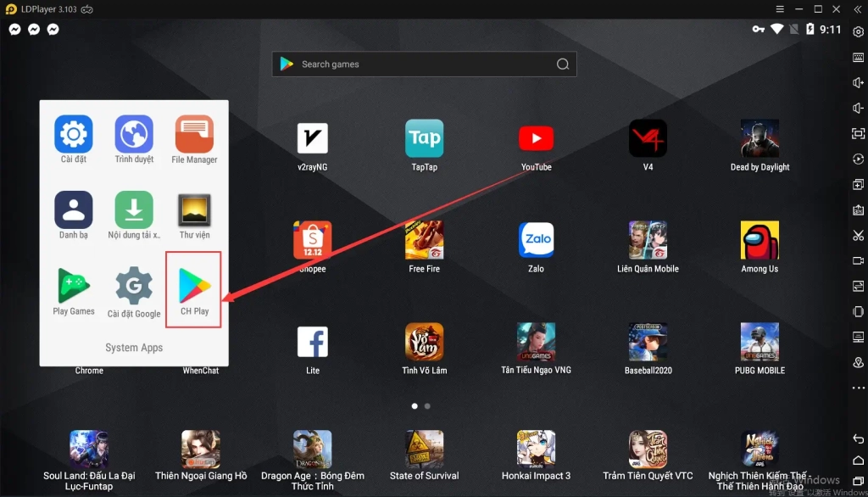Image resolution: width=868 pixels, height=497 pixels.
Task: Click the System Apps folder title
Action: coord(134,348)
